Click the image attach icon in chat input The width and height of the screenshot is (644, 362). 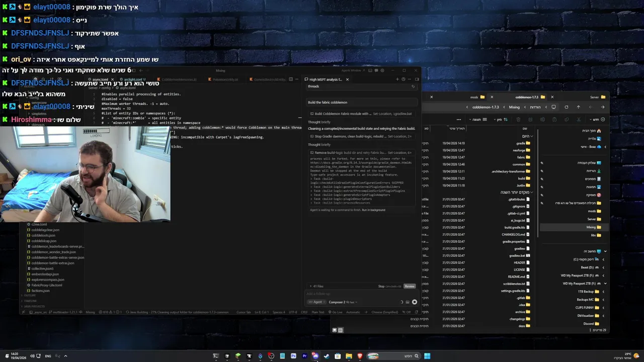408,302
